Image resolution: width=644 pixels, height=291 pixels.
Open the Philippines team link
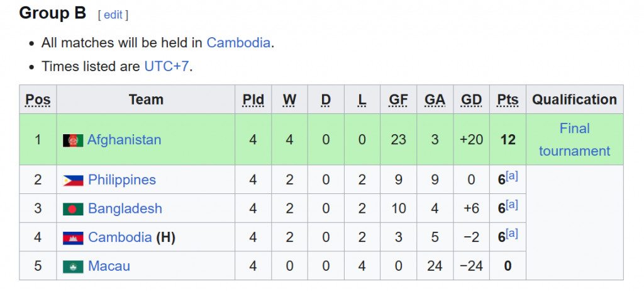tap(122, 180)
